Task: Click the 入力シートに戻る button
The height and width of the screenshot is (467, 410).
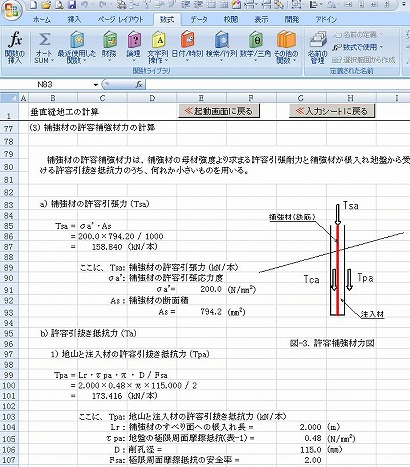Action: [x=332, y=111]
